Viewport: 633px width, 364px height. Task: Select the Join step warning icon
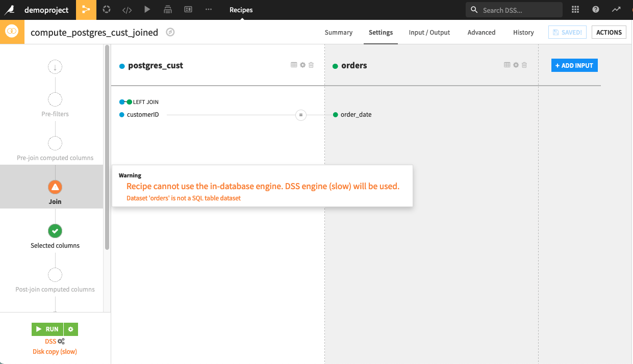[x=55, y=187]
